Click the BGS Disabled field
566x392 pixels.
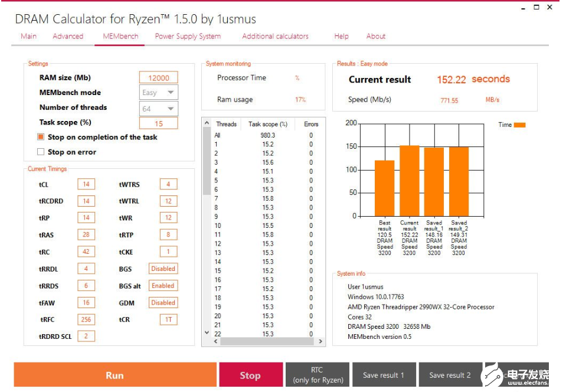163,269
